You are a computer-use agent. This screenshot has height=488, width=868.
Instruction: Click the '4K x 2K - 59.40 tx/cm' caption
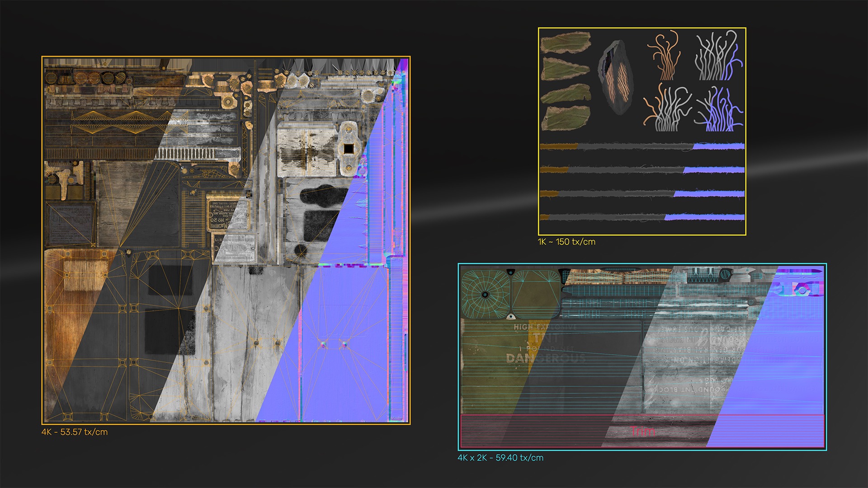(x=500, y=458)
